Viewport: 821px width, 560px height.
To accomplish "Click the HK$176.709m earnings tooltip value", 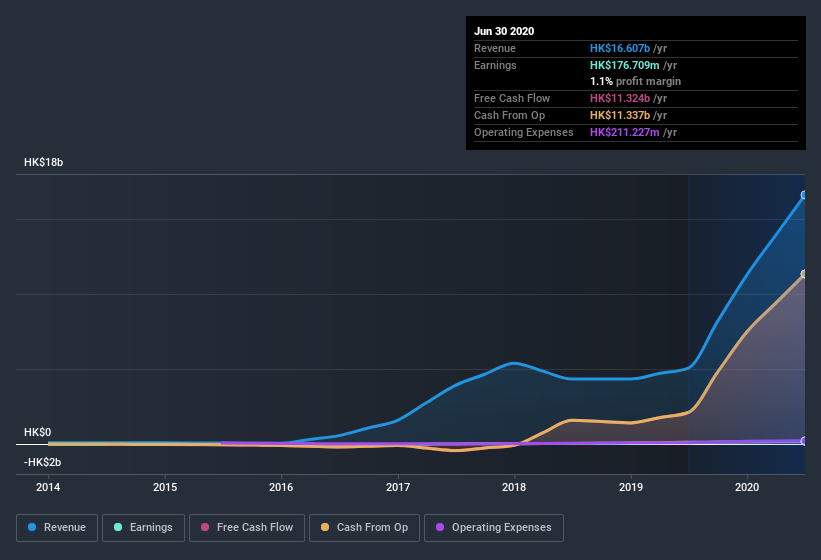I will tap(625, 64).
